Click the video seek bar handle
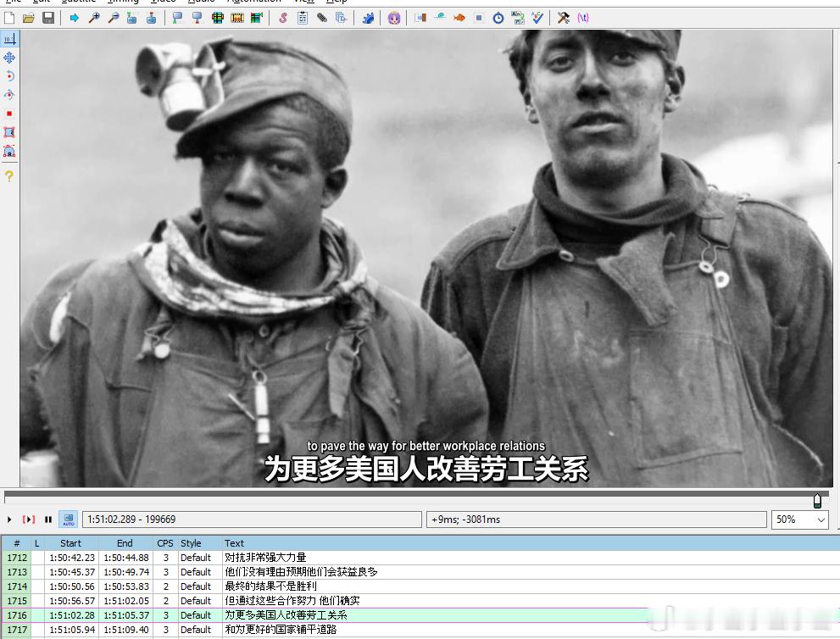The image size is (840, 639). coord(817,501)
